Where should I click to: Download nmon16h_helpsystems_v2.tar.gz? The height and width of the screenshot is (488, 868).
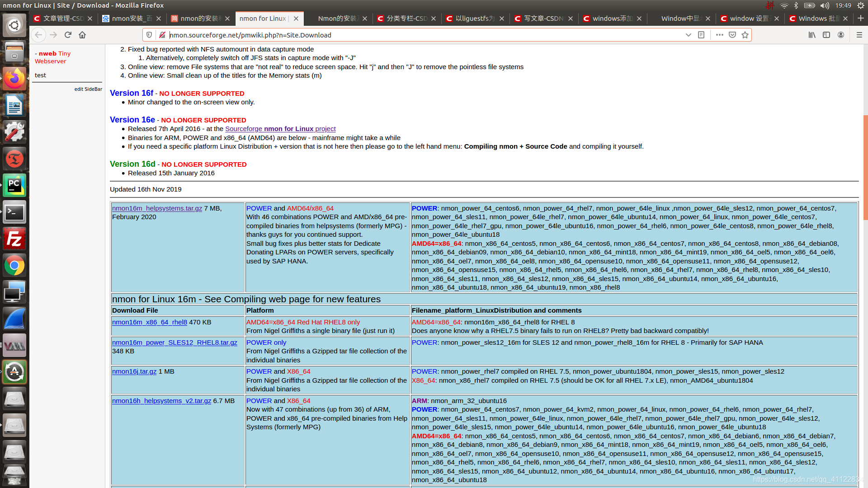pos(161,401)
